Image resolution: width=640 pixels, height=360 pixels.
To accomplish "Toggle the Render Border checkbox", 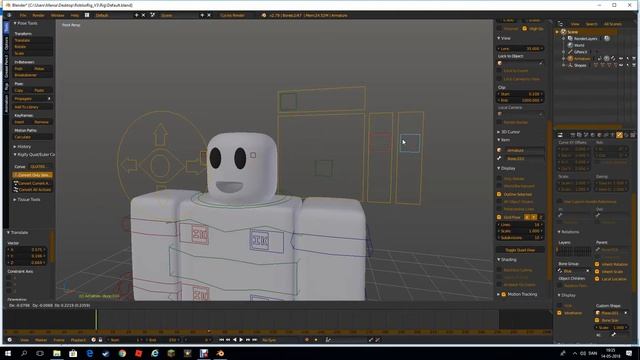I will tap(499, 122).
